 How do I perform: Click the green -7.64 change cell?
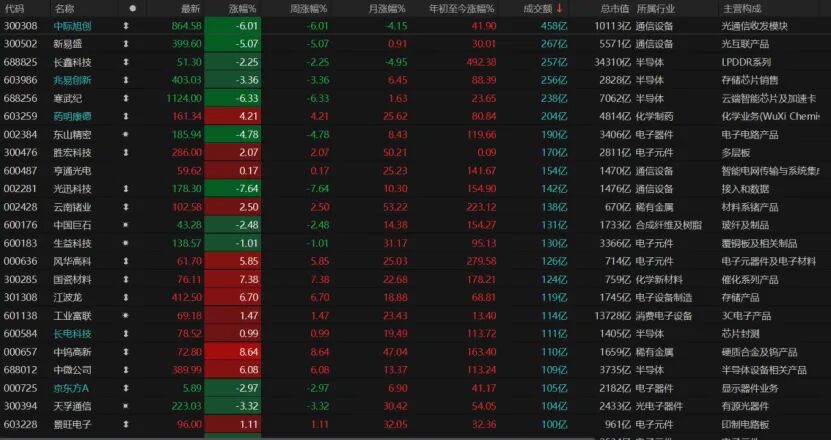233,189
